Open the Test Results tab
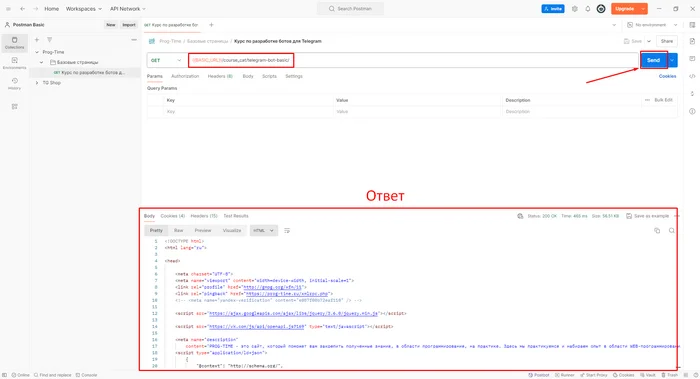Screen dimensions: 700x379 coord(236,216)
